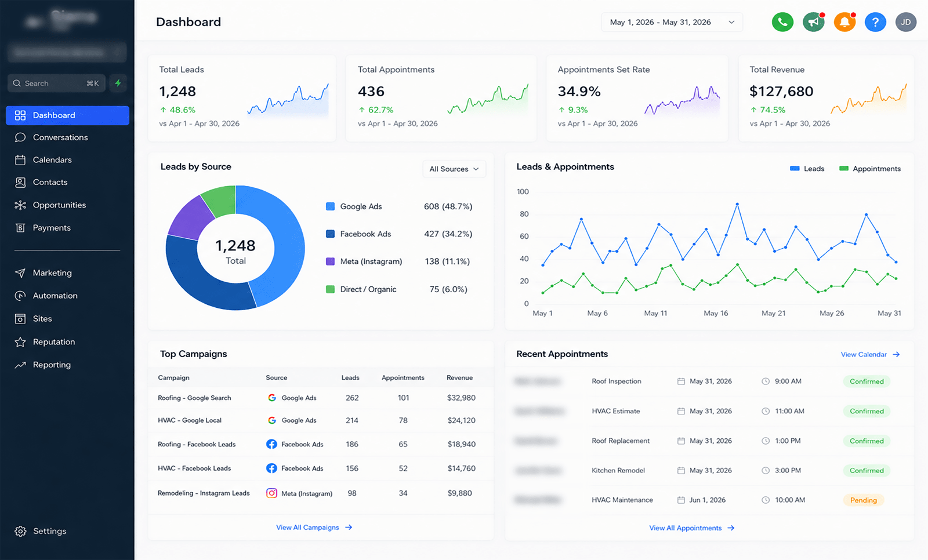Click the Facebook logo in Roofing - Facebook Leads row
The width and height of the screenshot is (928, 560).
pos(271,444)
